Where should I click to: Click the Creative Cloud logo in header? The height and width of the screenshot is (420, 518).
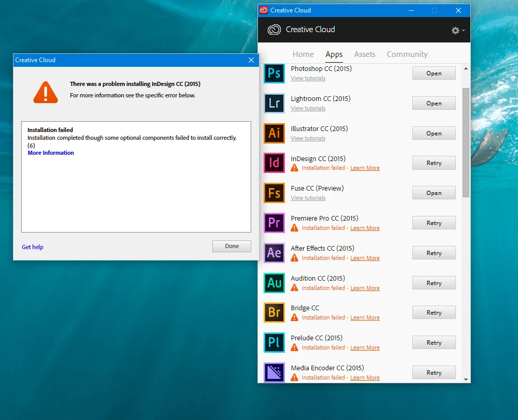click(x=274, y=30)
